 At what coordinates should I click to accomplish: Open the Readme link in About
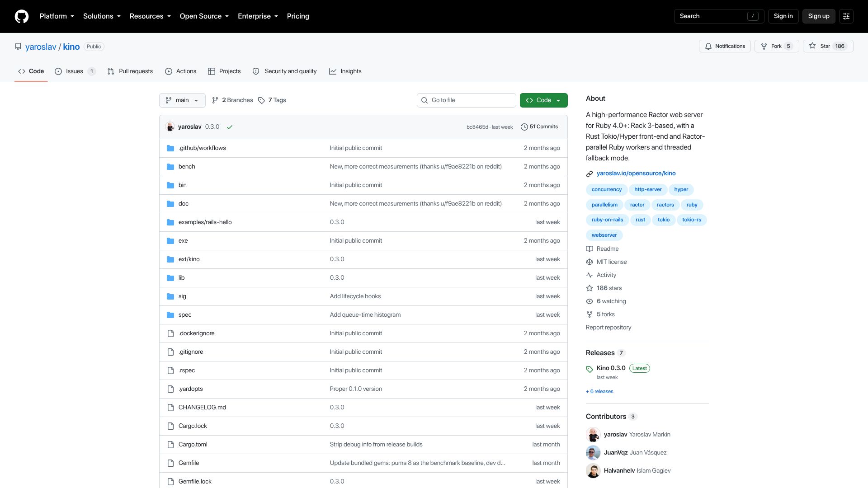[602, 249]
